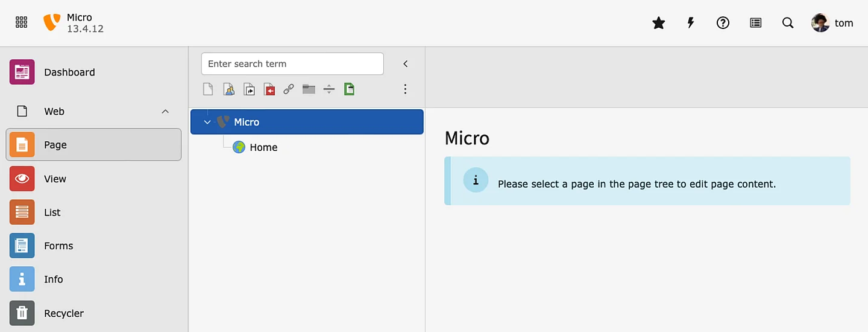Open the system information list icon
Viewport: 868px width, 332px height.
coord(755,23)
